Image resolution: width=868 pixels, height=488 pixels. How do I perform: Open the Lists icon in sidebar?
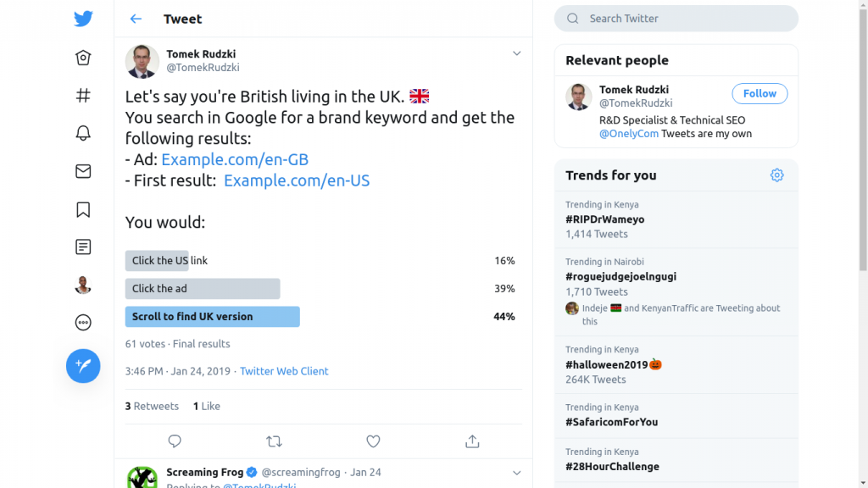(83, 247)
